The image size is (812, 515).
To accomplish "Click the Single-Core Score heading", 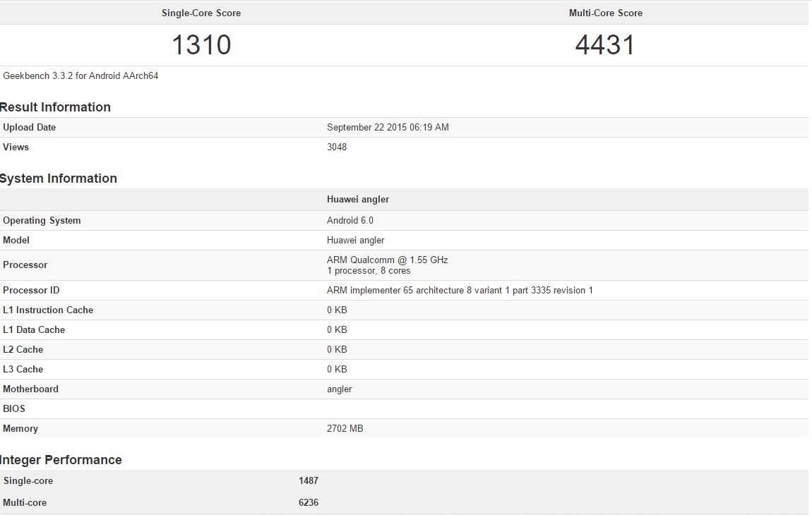I will 201,13.
